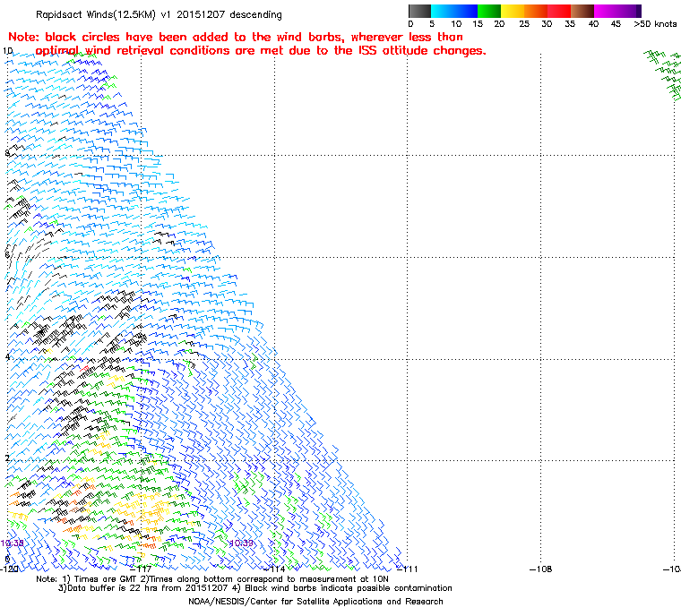This screenshot has height=616, width=681.
Task: Click the "10" latitude axis label
Action: coord(8,51)
